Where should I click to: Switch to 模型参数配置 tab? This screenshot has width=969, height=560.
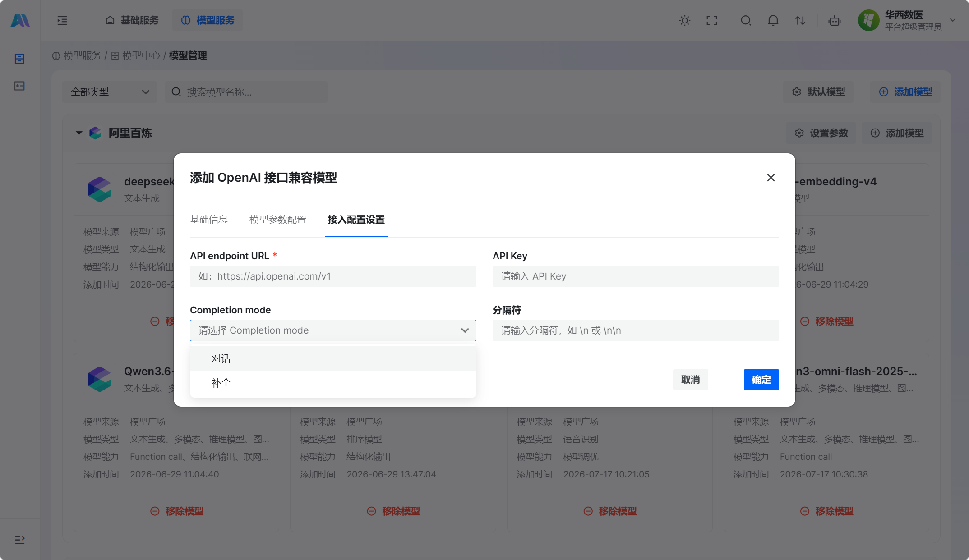[x=278, y=220]
